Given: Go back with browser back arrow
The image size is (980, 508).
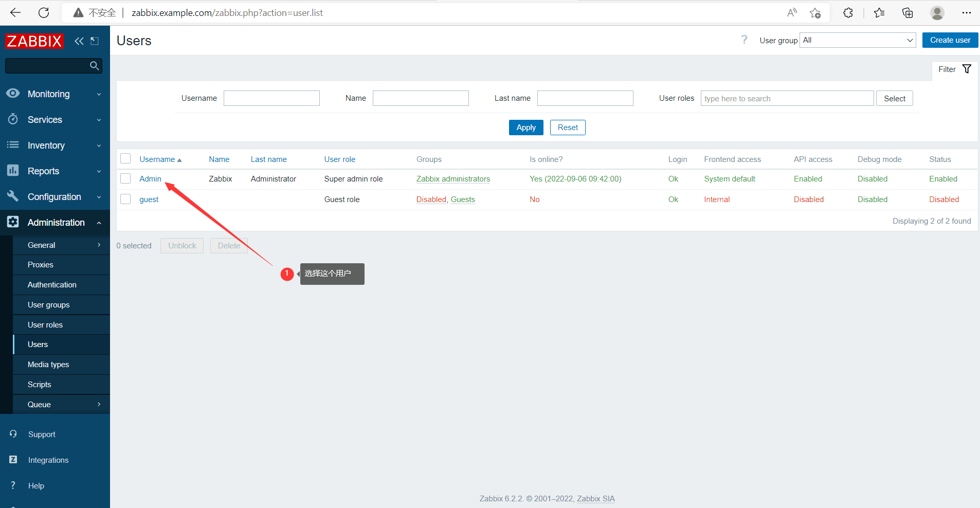Looking at the screenshot, I should (x=15, y=13).
